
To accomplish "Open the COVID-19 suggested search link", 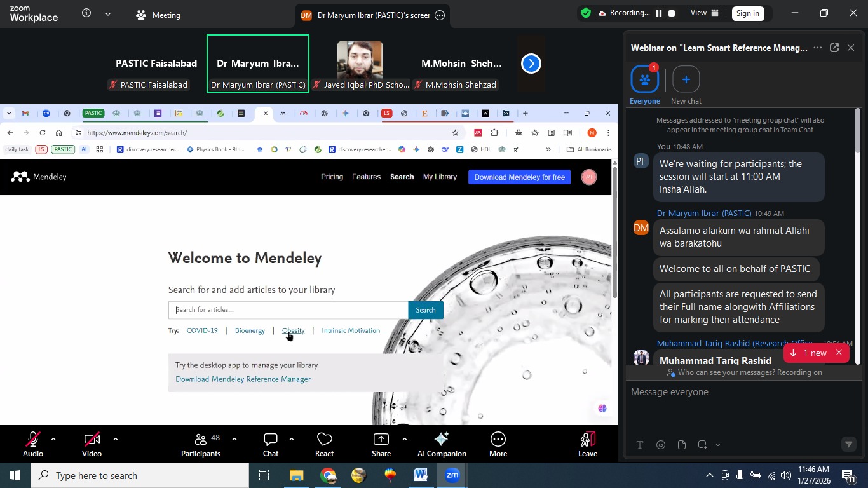I will (x=202, y=330).
